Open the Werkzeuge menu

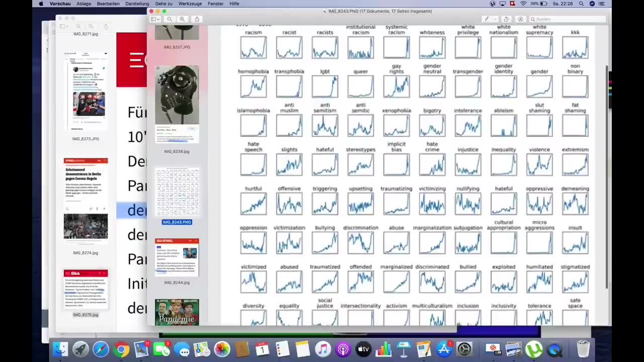[x=190, y=4]
